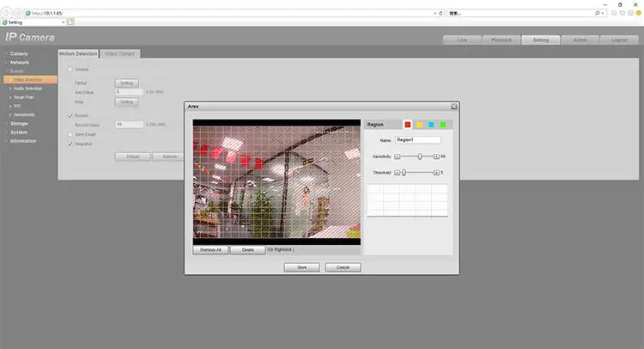Expand Audio Detection in the sidebar

click(27, 89)
